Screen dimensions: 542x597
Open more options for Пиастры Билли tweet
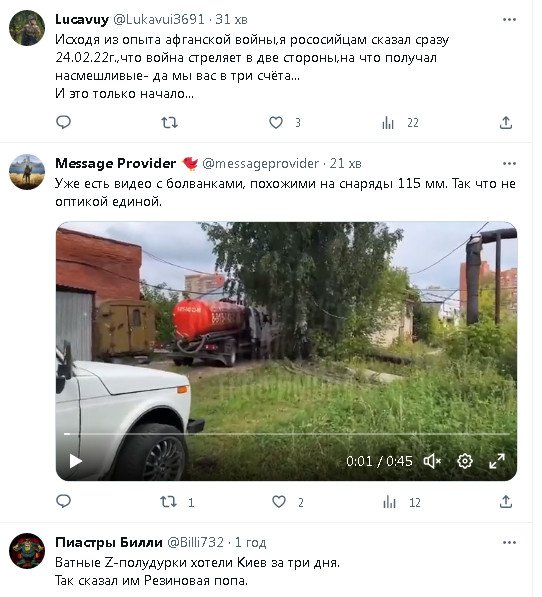tap(509, 543)
